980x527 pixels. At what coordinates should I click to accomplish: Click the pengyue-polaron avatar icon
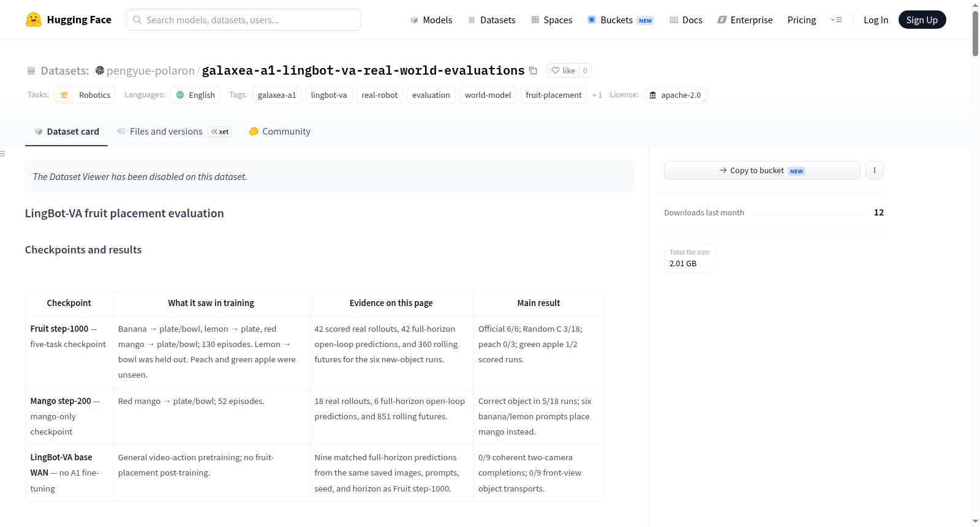(x=100, y=70)
